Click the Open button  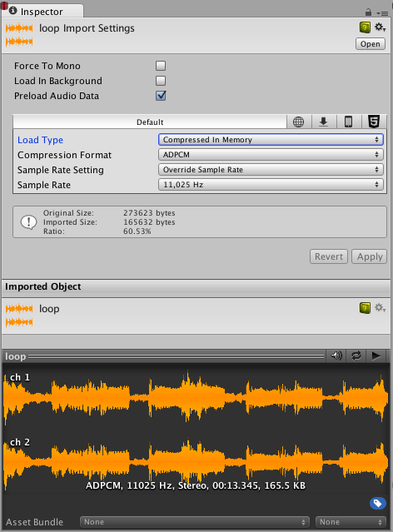371,44
